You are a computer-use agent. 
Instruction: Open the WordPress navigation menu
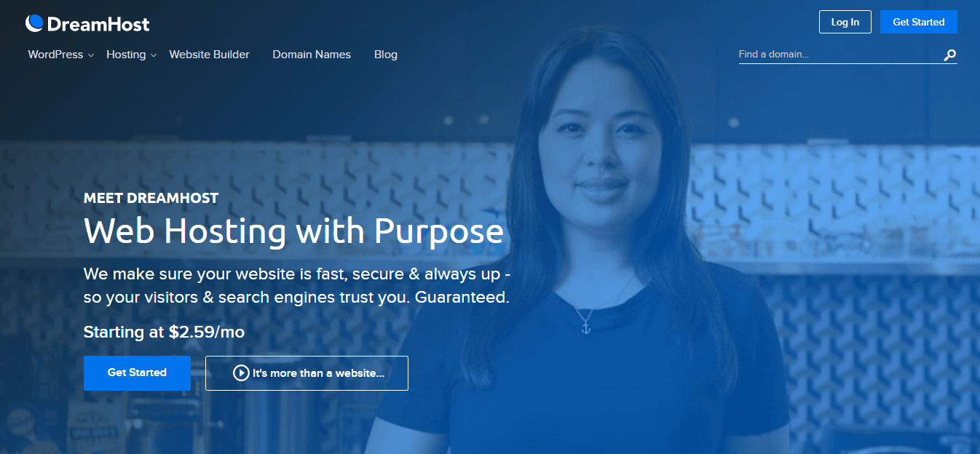pyautogui.click(x=55, y=55)
